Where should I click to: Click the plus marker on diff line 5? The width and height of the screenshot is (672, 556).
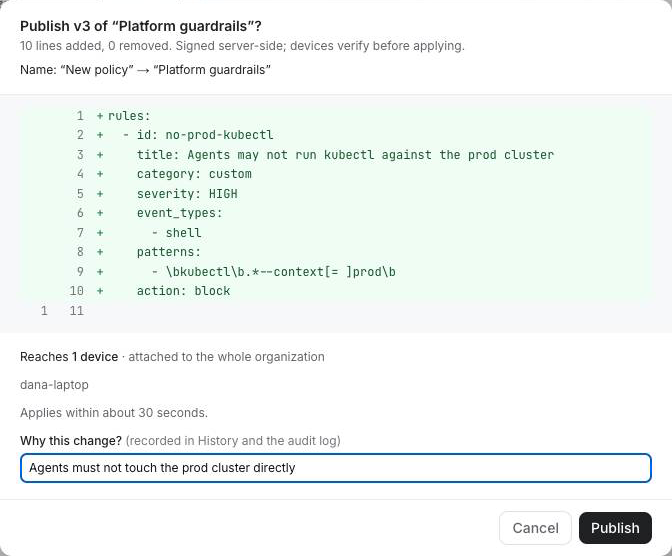coord(100,194)
